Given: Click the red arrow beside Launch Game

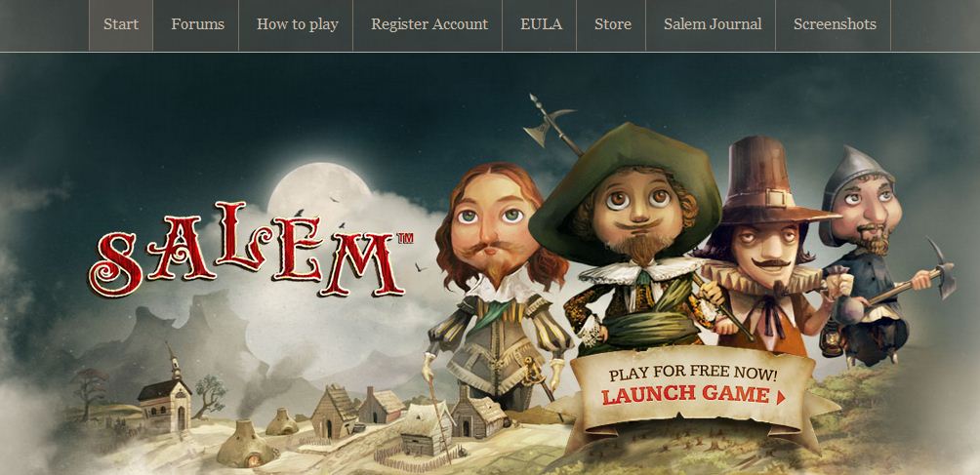Looking at the screenshot, I should (781, 397).
